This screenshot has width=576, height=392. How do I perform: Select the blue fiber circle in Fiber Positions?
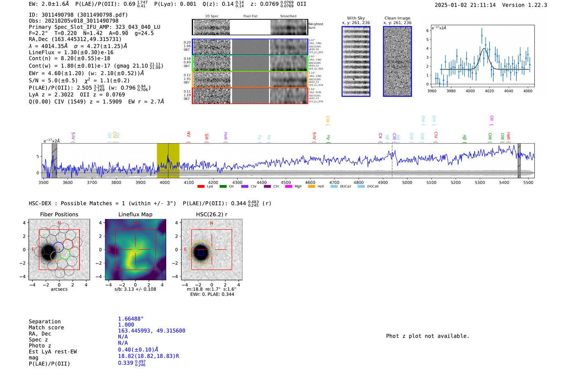click(58, 247)
